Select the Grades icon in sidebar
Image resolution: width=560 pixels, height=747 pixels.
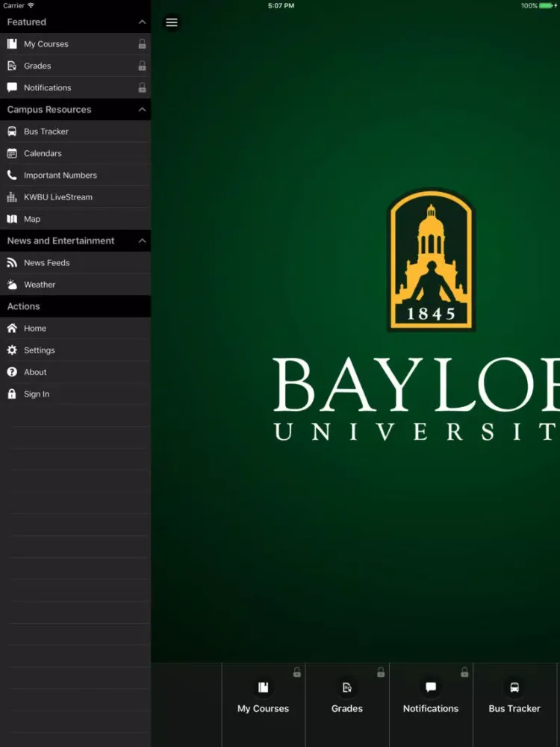(x=12, y=66)
